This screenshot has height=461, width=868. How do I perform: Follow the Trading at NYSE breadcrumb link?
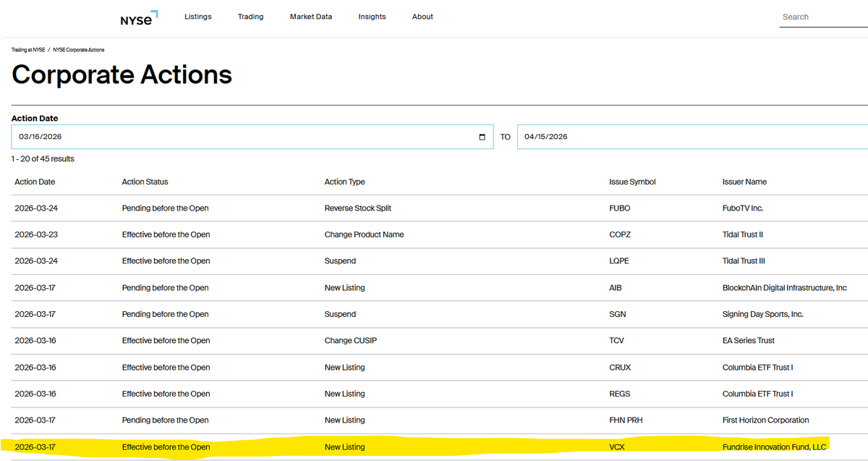pyautogui.click(x=28, y=50)
